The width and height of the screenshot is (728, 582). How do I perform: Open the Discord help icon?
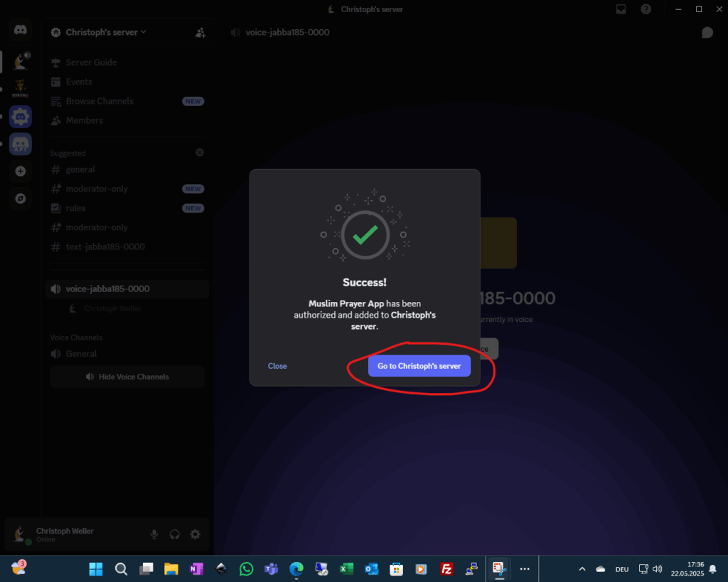[x=646, y=9]
